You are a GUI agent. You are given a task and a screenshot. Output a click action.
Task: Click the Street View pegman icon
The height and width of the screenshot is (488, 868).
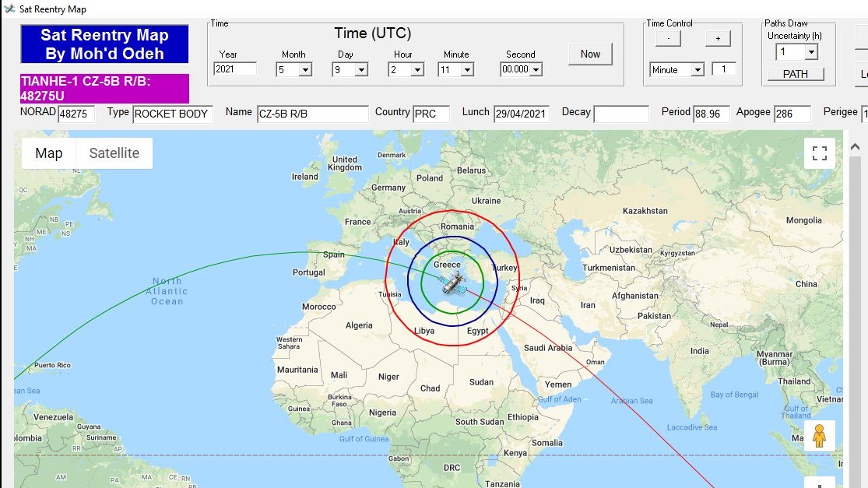818,436
